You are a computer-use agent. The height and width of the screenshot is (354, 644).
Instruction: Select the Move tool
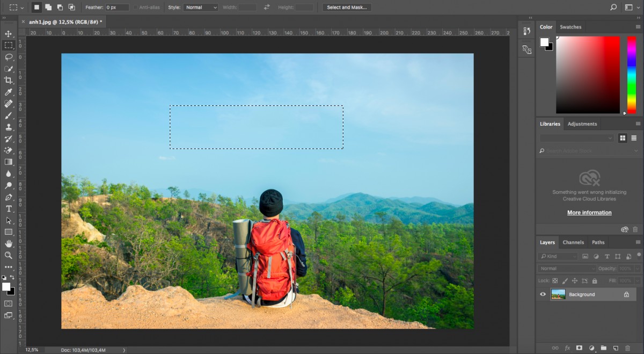(9, 33)
